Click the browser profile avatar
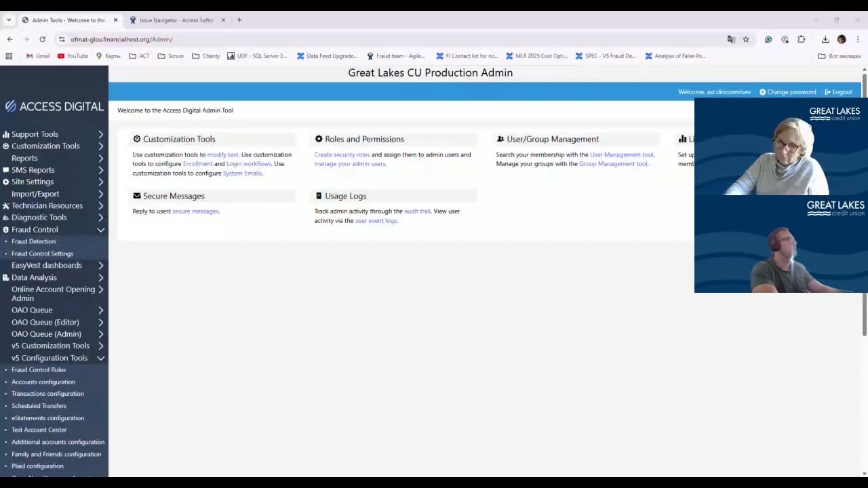 coord(842,39)
